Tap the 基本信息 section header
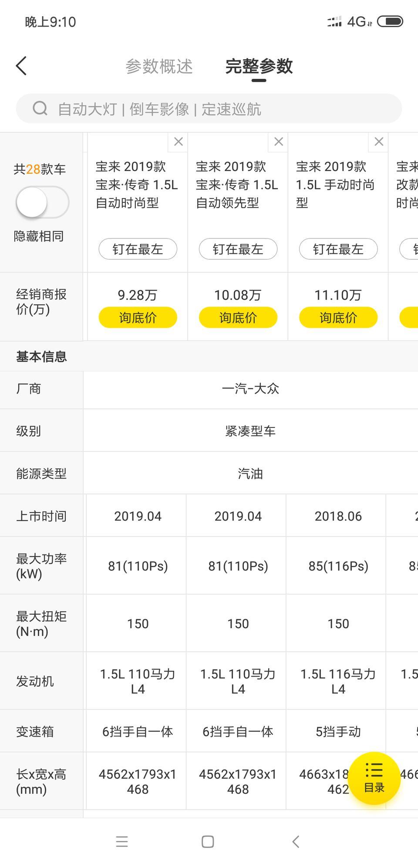The width and height of the screenshot is (418, 868). pos(41,357)
